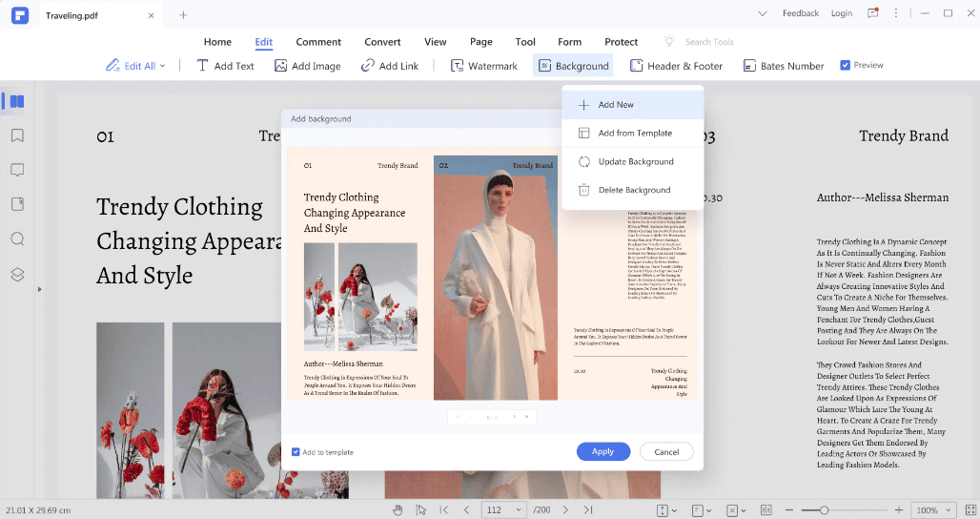The height and width of the screenshot is (519, 980).
Task: Expand the Edit All dropdown arrow
Action: [162, 66]
